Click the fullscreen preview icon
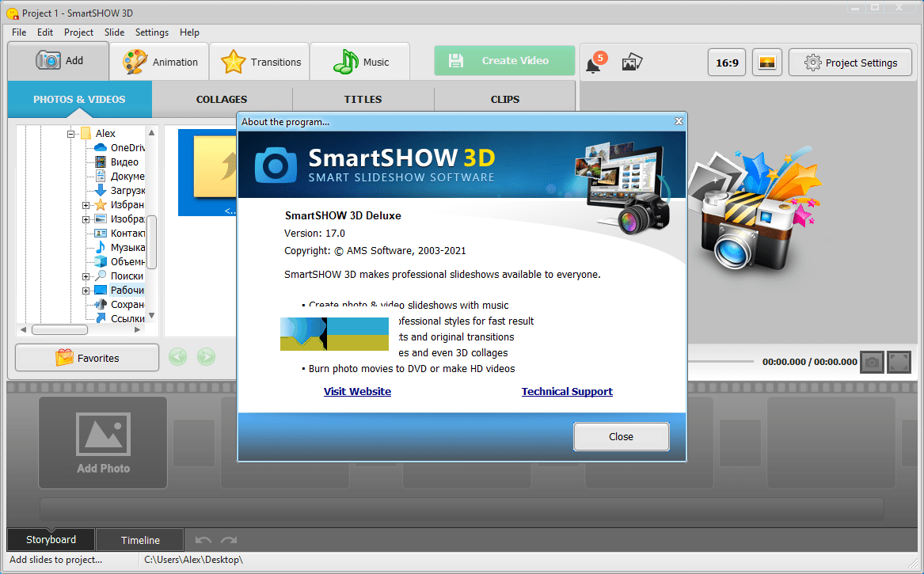Image resolution: width=924 pixels, height=574 pixels. point(899,362)
